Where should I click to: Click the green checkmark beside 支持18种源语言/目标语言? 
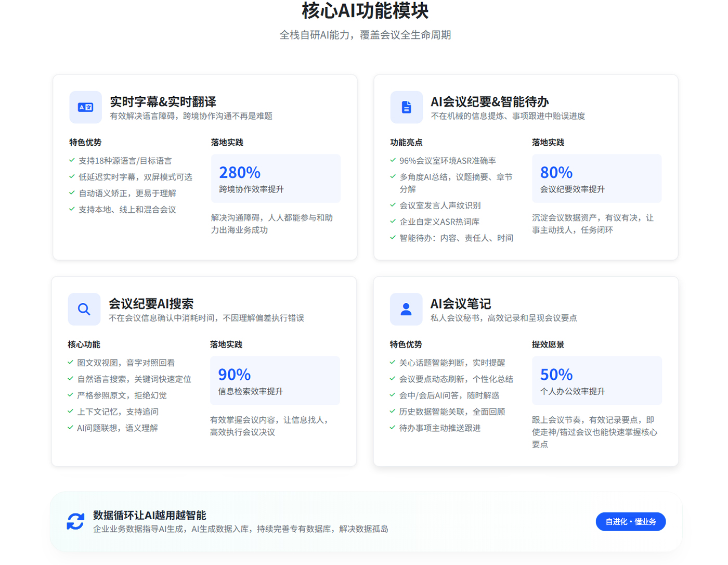(72, 160)
